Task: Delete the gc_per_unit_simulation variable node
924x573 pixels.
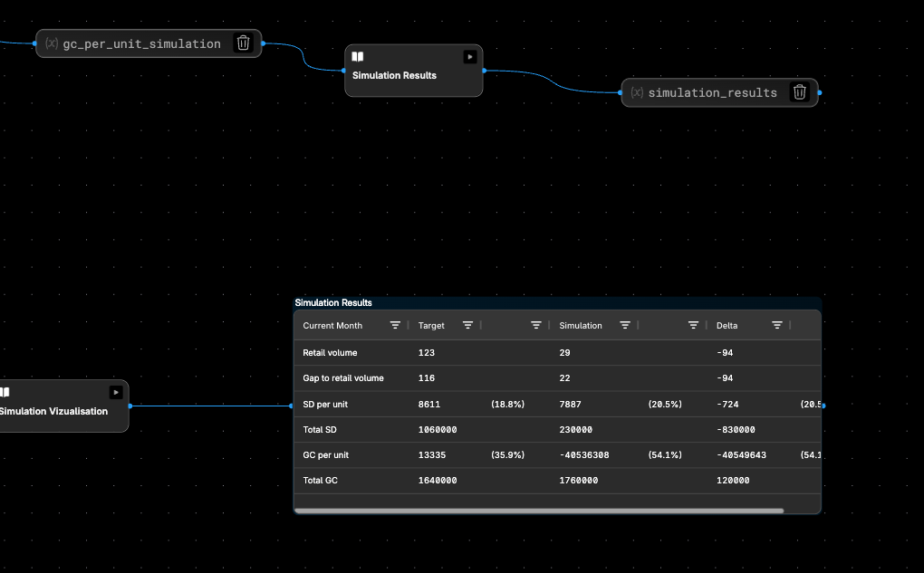Action: click(243, 43)
